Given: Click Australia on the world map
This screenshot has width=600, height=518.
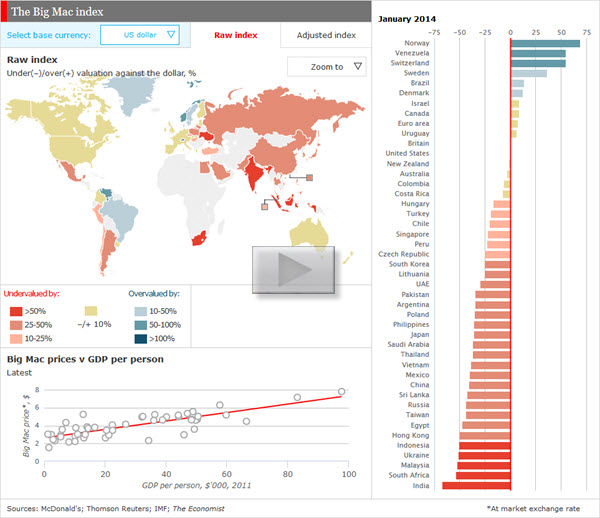Looking at the screenshot, I should pyautogui.click(x=316, y=235).
